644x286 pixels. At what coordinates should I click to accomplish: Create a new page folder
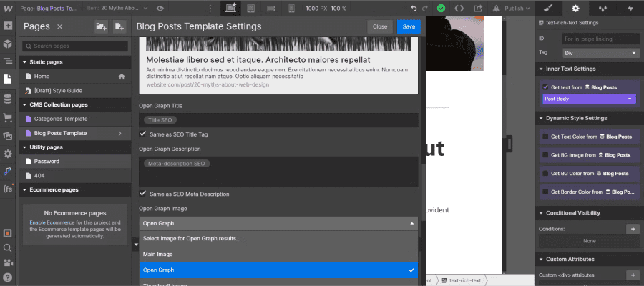coord(101,26)
